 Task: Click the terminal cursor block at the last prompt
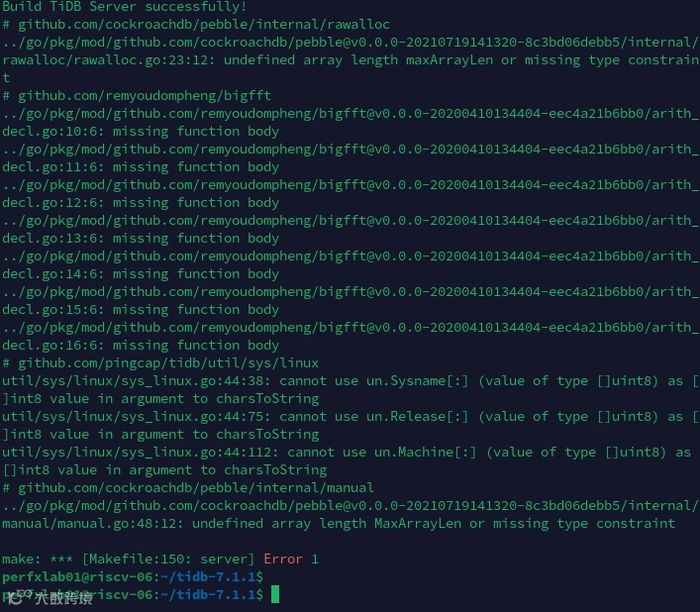coord(275,594)
